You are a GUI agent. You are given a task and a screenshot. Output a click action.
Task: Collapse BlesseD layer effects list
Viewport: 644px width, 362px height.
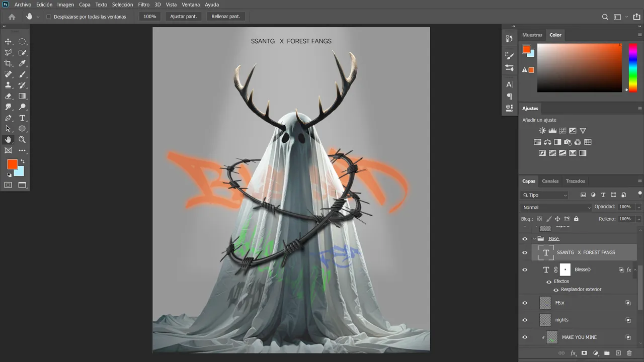click(x=635, y=270)
